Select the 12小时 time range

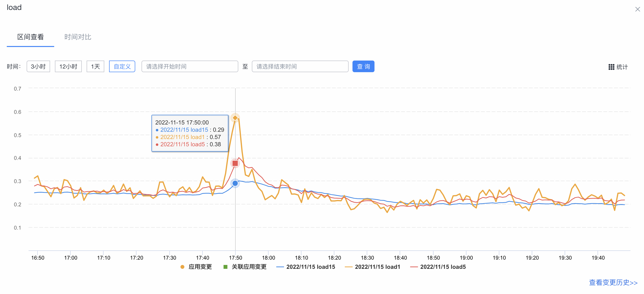(x=68, y=67)
